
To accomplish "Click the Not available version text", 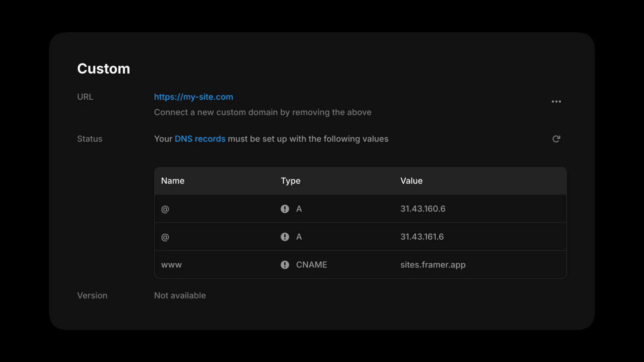I will (x=180, y=296).
